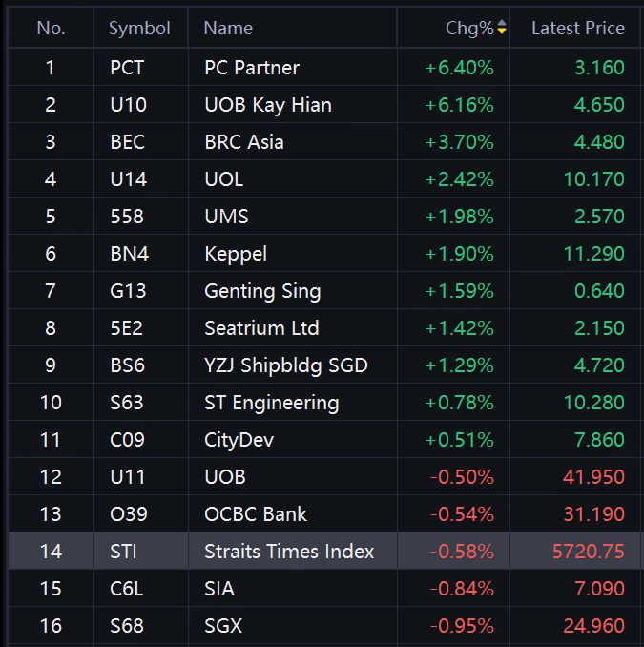This screenshot has width=644, height=647.
Task: Click the No. column header
Action: tap(51, 28)
